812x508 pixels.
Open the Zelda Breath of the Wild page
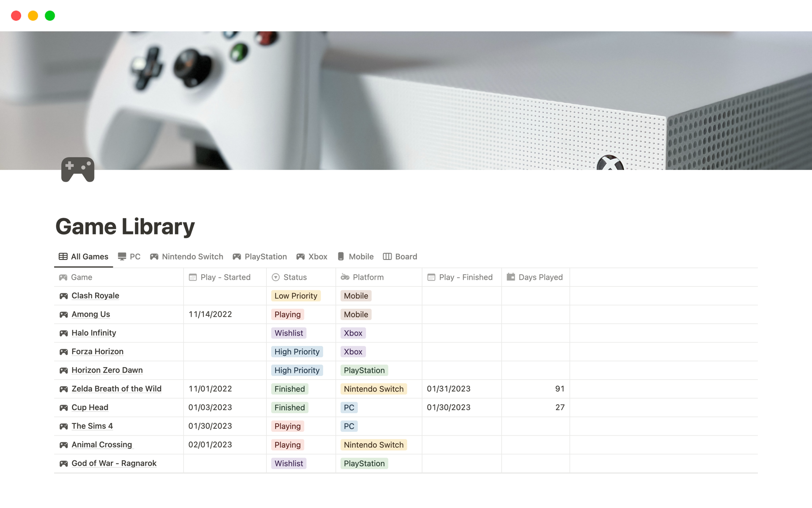[x=116, y=389]
